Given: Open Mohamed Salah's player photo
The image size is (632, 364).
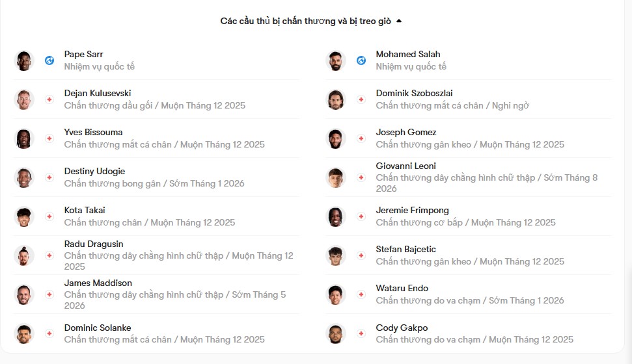Looking at the screenshot, I should tap(336, 61).
